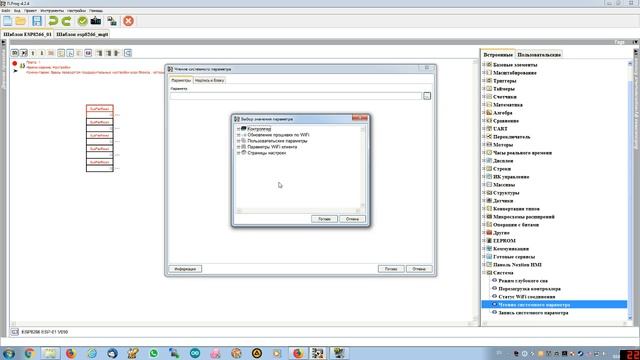Select Чтение системного параметра block
The width and height of the screenshot is (640, 360).
(x=554, y=304)
